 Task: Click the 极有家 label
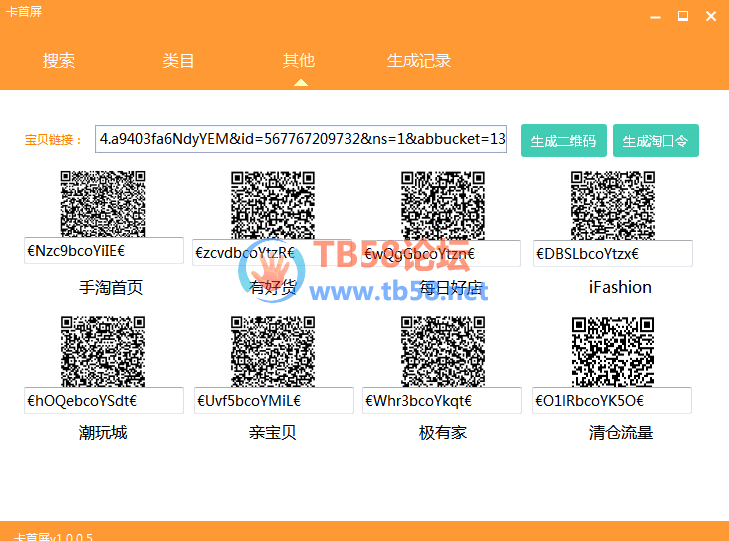click(x=443, y=433)
